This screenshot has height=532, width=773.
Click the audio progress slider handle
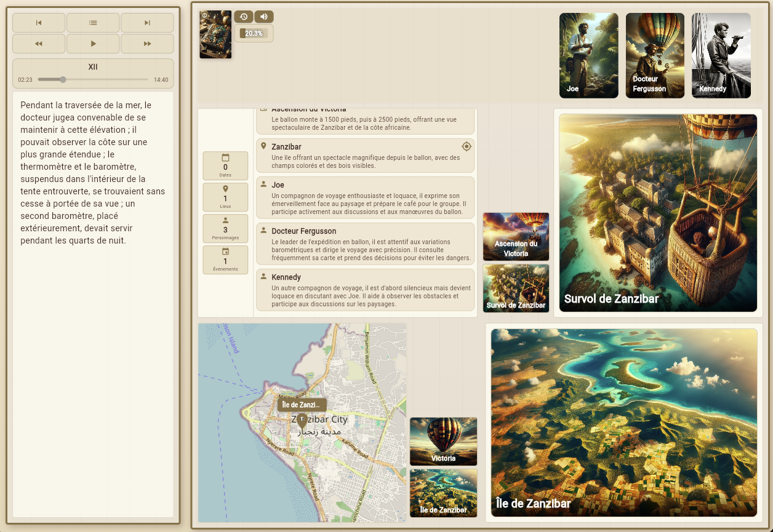[63, 79]
